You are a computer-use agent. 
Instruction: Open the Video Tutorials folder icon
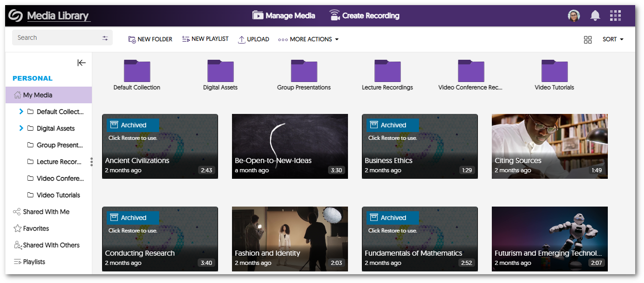click(554, 71)
